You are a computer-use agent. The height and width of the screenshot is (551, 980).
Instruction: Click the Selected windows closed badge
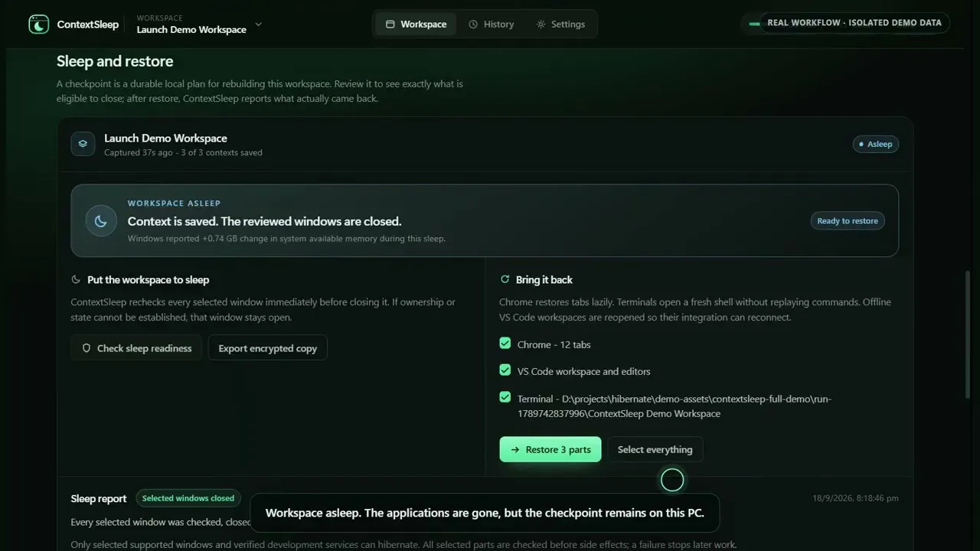[188, 498]
